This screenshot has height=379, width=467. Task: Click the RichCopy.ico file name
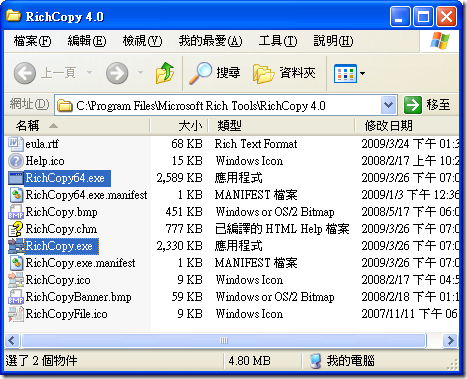(58, 280)
